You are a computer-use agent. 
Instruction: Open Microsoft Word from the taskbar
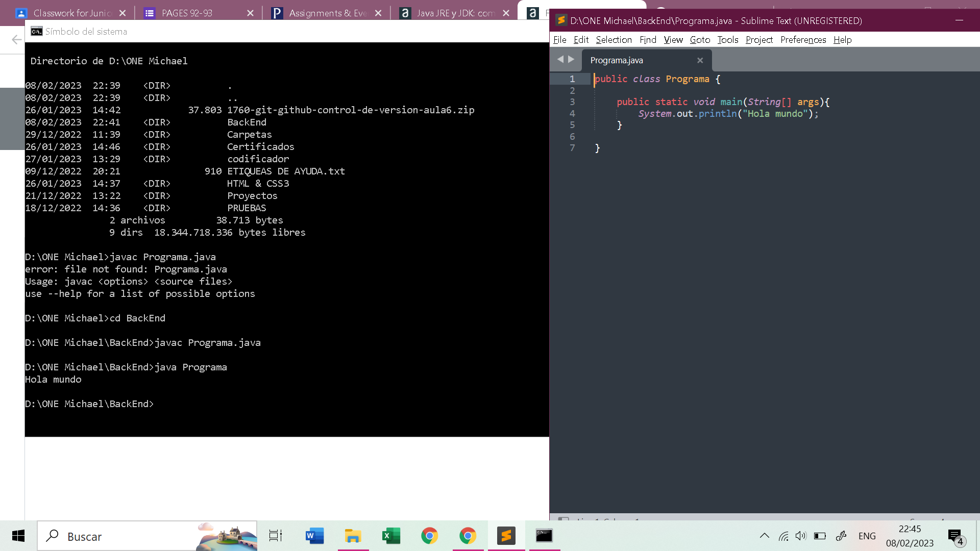[x=314, y=536]
